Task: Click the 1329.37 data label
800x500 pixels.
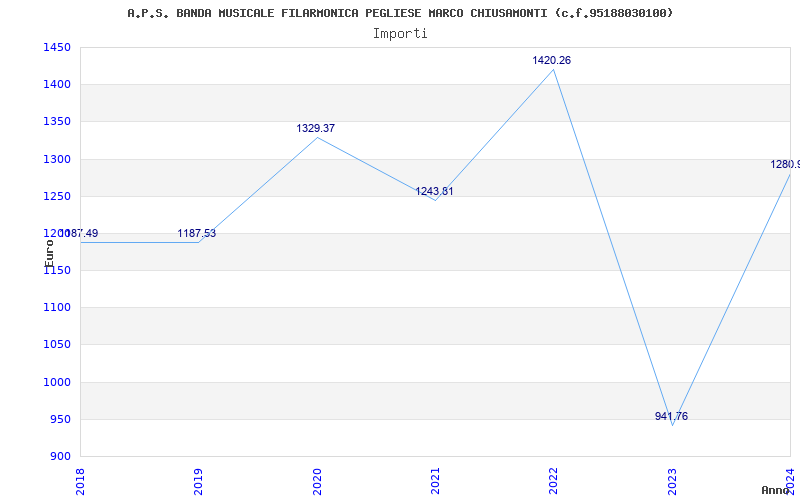Action: pyautogui.click(x=316, y=129)
